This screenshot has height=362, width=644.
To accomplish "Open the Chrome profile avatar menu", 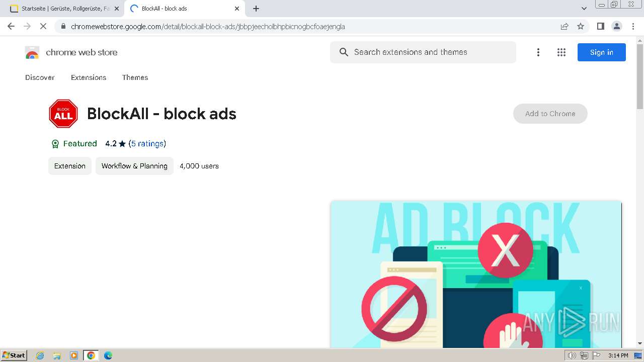I will [x=616, y=26].
